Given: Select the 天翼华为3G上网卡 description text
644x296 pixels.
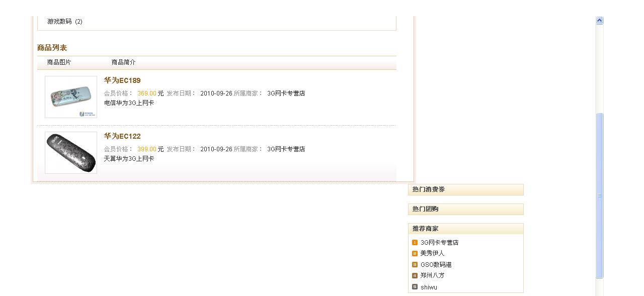Looking at the screenshot, I should click(129, 159).
